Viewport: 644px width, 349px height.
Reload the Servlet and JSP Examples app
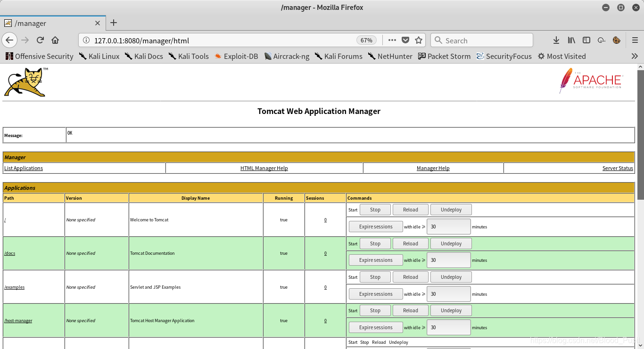411,277
